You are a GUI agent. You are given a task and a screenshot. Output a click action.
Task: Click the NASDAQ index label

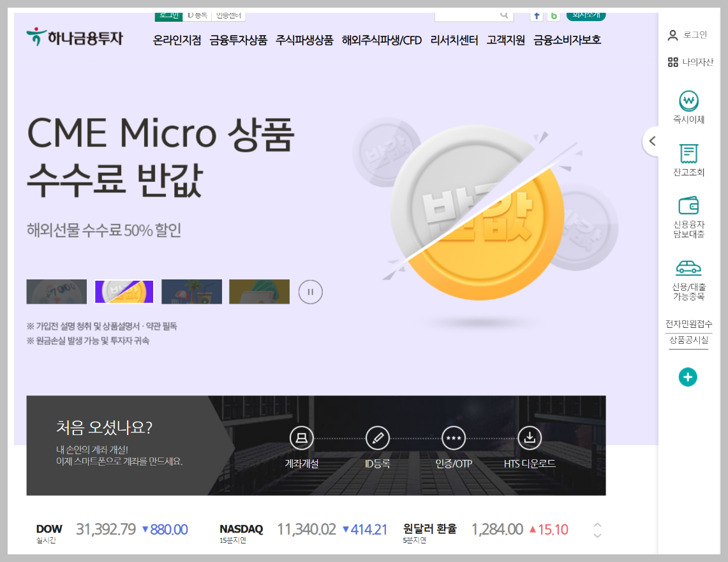click(241, 529)
